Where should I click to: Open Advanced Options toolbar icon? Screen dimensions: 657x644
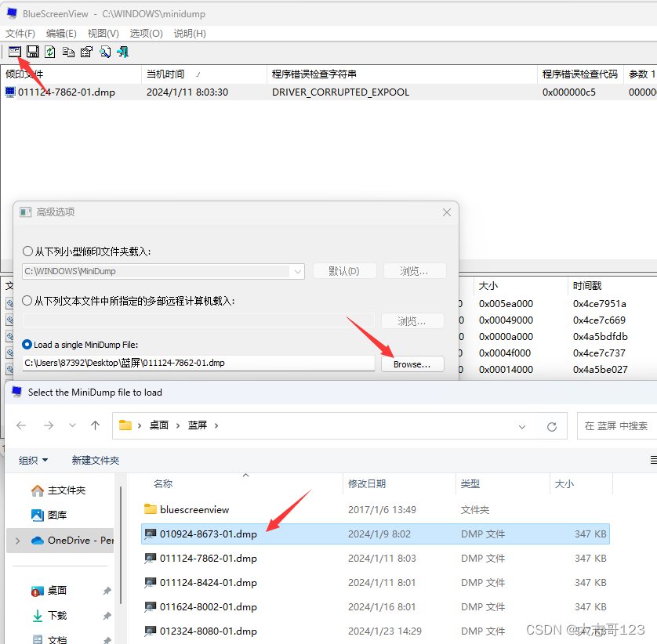(x=15, y=52)
